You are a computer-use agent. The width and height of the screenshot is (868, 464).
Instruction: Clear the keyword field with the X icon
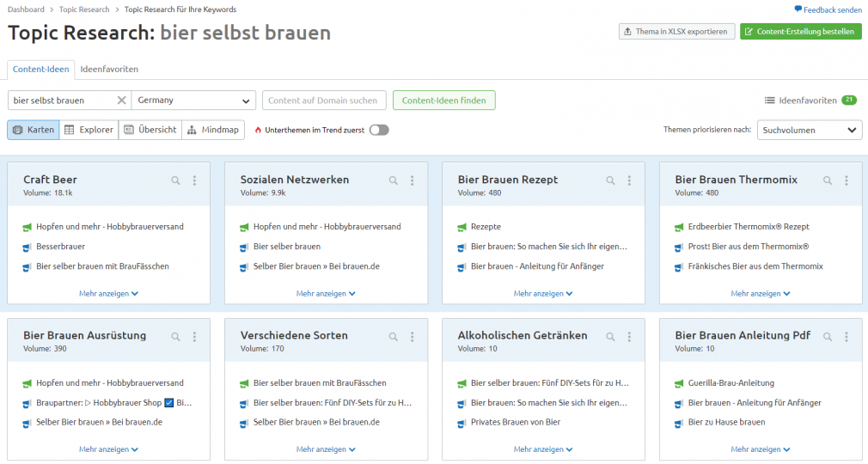122,101
